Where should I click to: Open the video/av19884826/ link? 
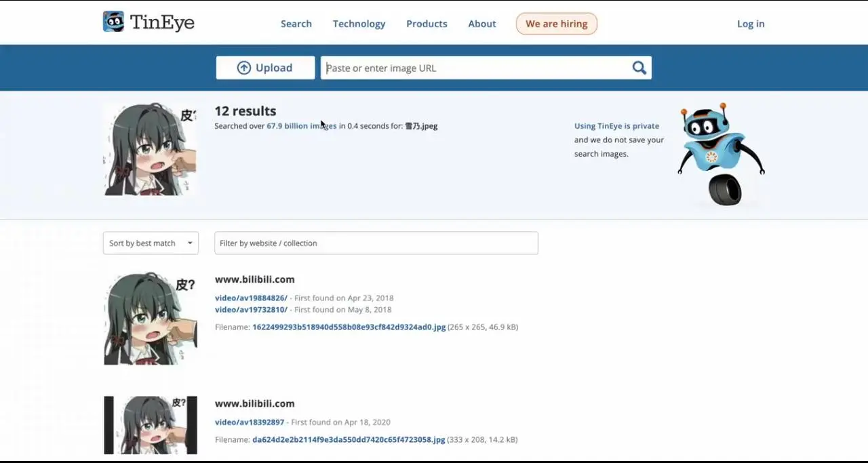coord(251,298)
